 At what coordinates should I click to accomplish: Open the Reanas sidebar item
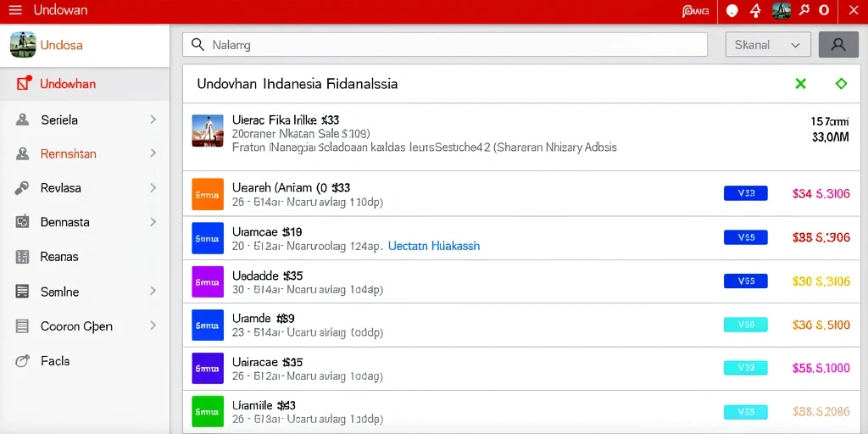click(85, 257)
